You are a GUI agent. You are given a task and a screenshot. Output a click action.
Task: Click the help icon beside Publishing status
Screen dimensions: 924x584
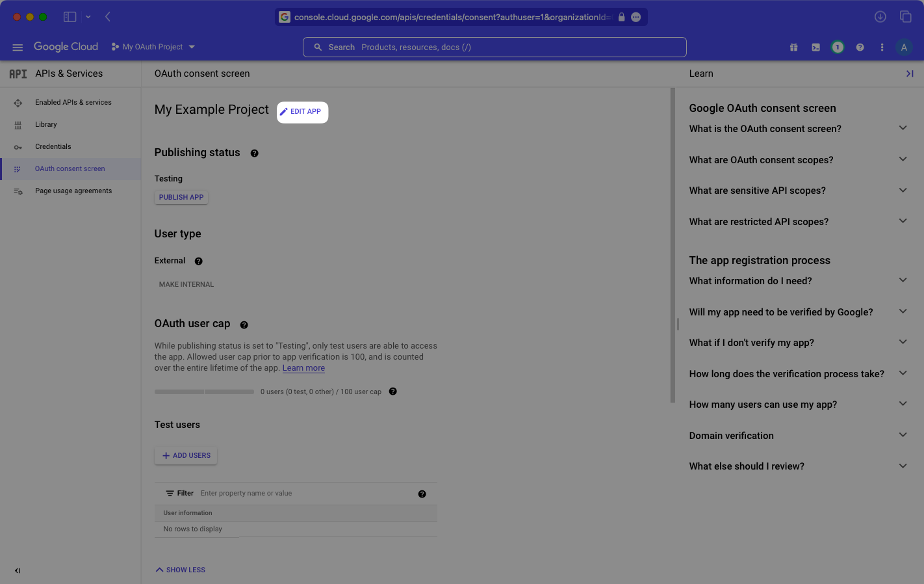tap(254, 153)
